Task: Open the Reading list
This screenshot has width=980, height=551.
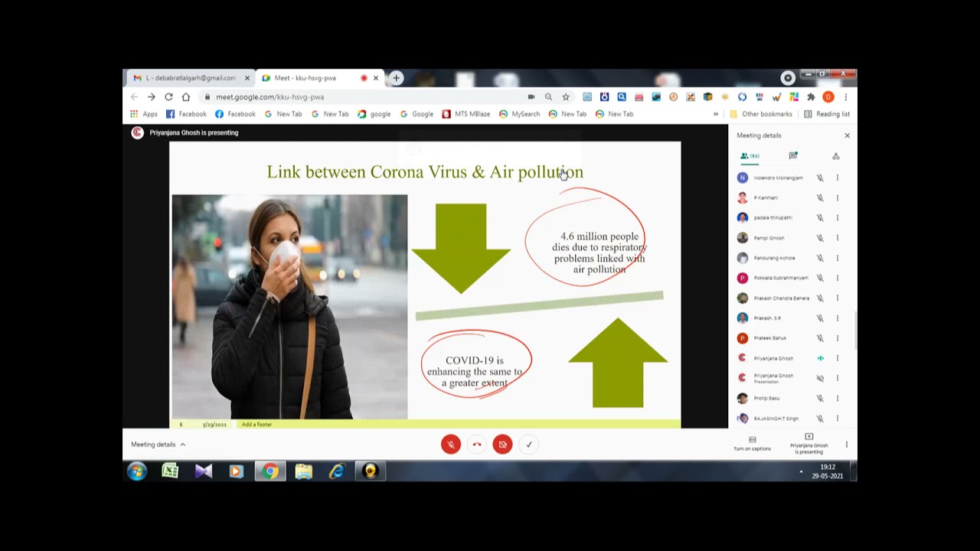Action: point(827,114)
